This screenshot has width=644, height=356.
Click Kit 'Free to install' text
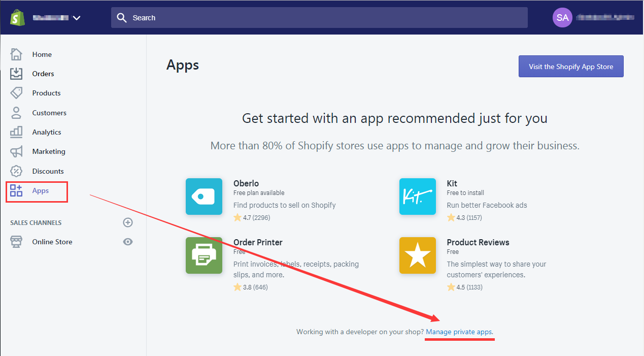coord(465,193)
